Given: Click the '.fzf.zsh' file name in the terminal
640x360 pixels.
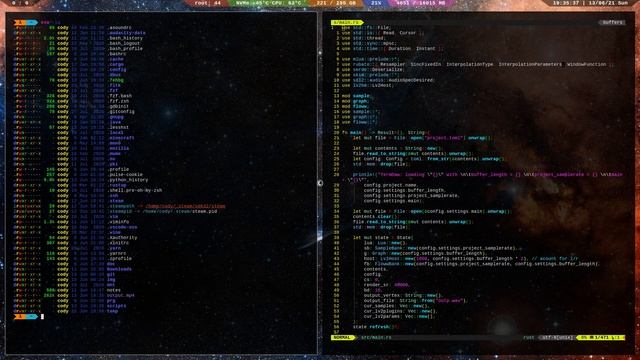Looking at the screenshot, I should click(x=118, y=101).
